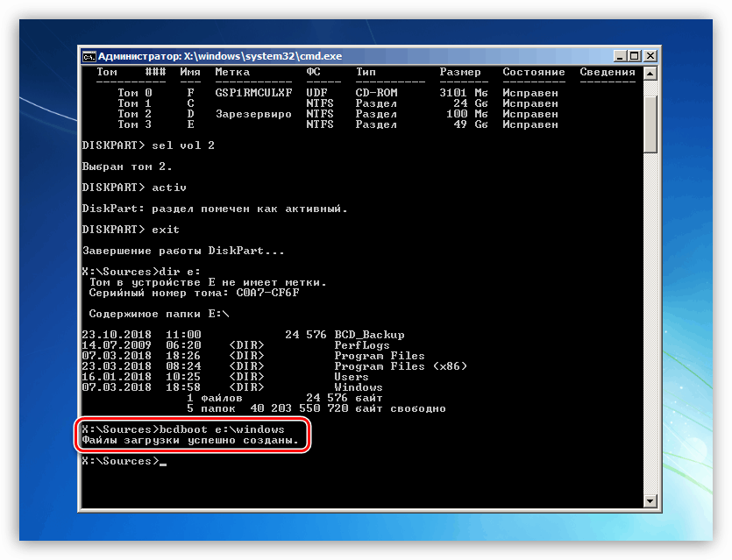Click the label 'GSP1RMCULXF'

tap(253, 93)
